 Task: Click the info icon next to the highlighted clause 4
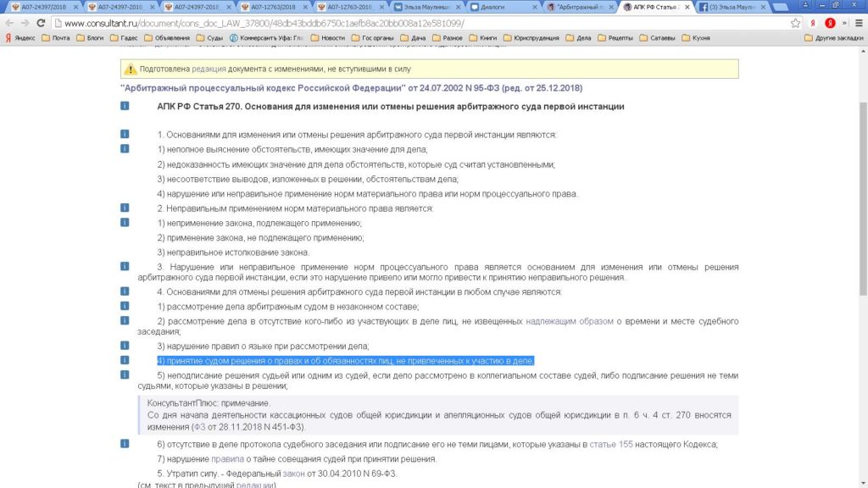tap(125, 360)
